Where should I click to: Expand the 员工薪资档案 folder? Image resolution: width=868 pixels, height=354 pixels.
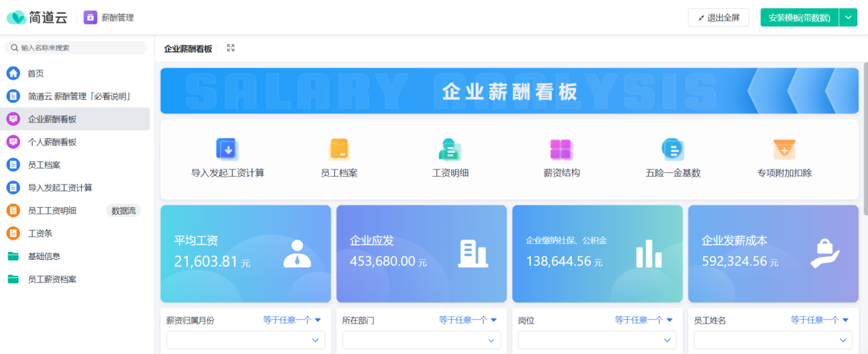(52, 279)
